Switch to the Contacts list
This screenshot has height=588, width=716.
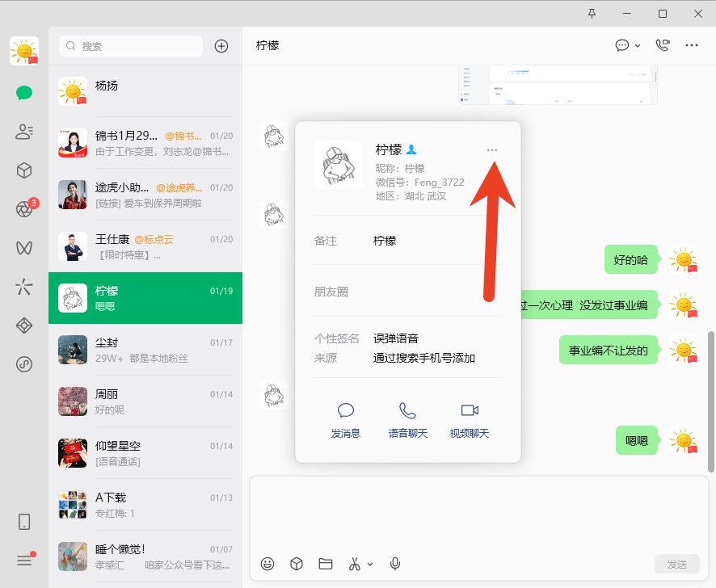pos(23,132)
